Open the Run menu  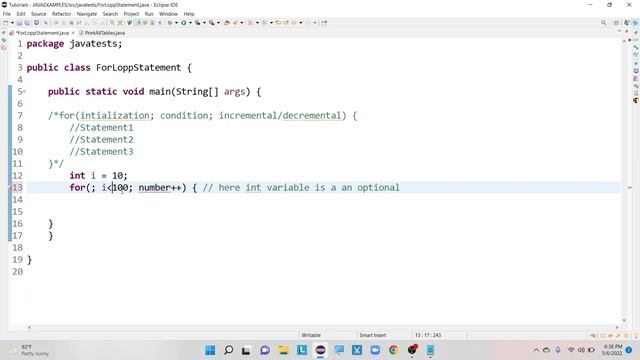coord(149,14)
